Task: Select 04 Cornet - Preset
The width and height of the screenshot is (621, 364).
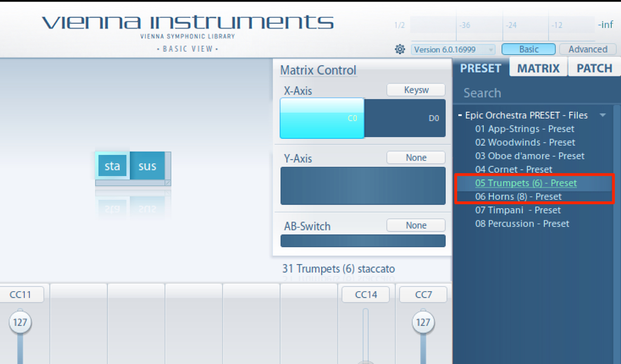Action: tap(513, 169)
